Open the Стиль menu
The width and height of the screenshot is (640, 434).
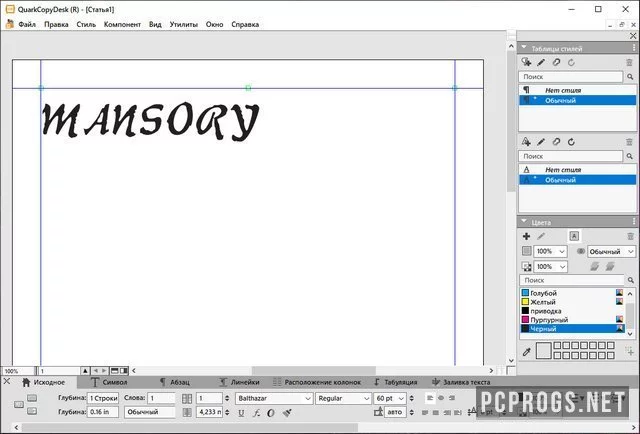(x=86, y=24)
